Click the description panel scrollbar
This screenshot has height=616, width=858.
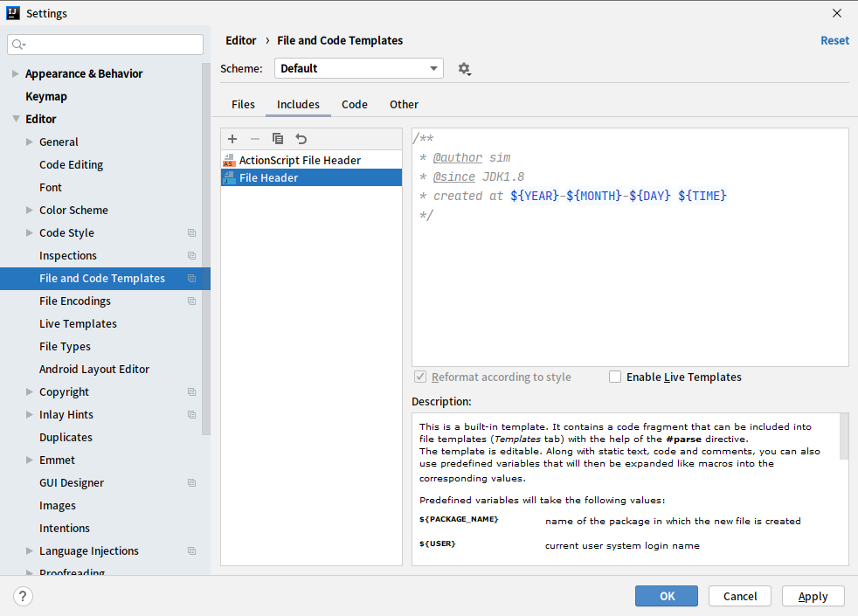click(844, 437)
